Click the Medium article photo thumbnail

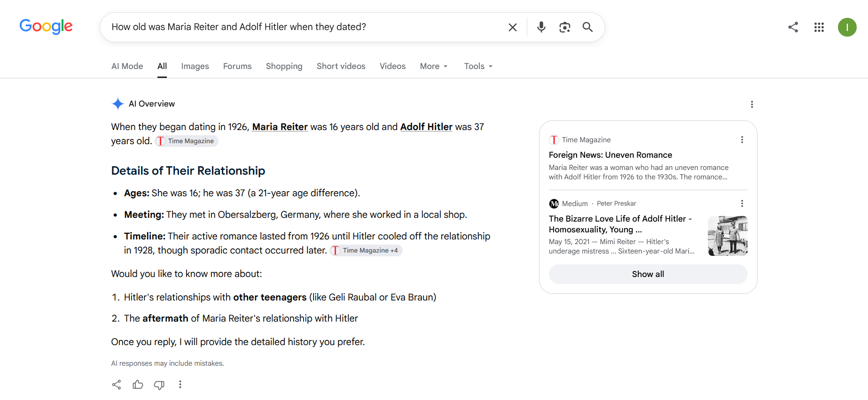727,236
